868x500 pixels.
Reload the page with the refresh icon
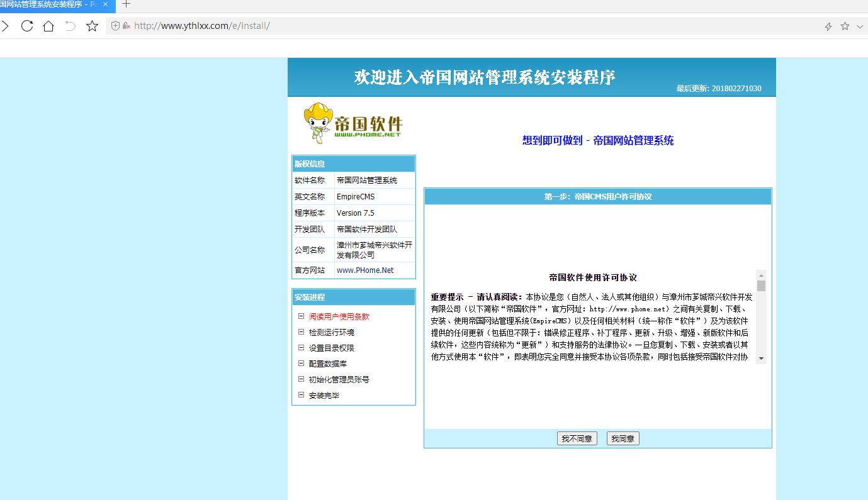pos(27,26)
